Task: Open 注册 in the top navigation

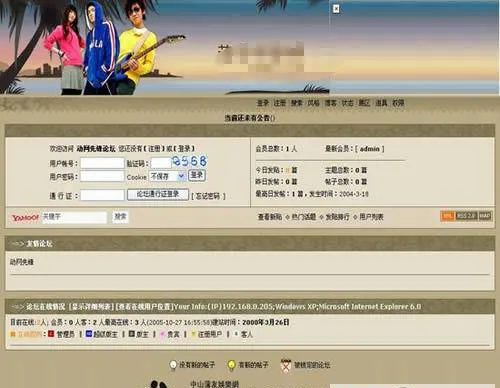Action: 279,103
